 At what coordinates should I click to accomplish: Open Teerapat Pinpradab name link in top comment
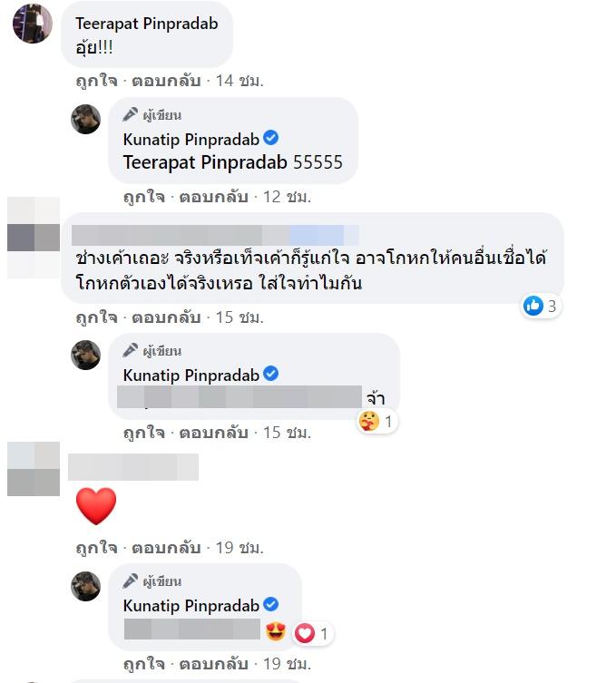click(146, 24)
